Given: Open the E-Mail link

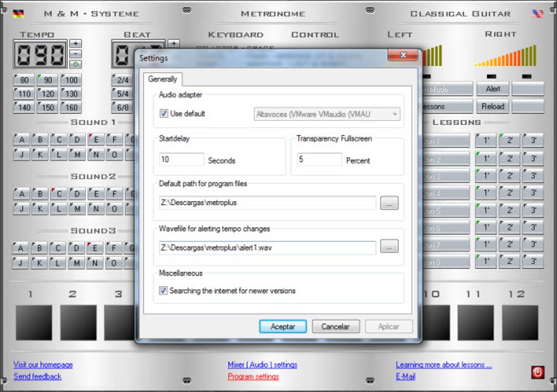Looking at the screenshot, I should click(x=405, y=376).
